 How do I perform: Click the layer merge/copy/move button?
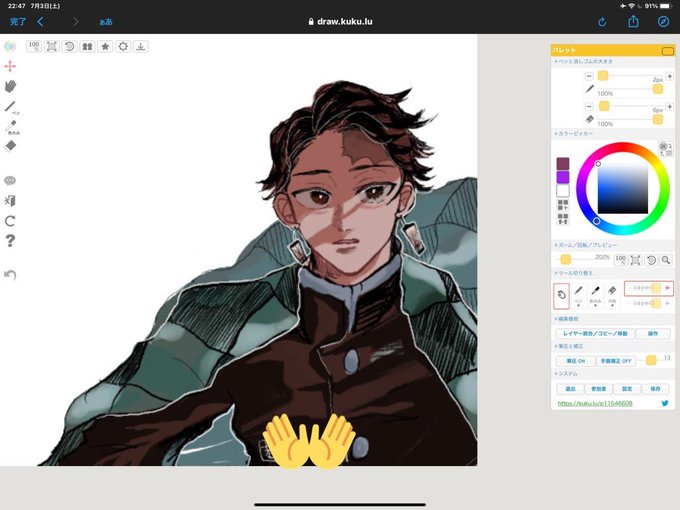point(595,333)
